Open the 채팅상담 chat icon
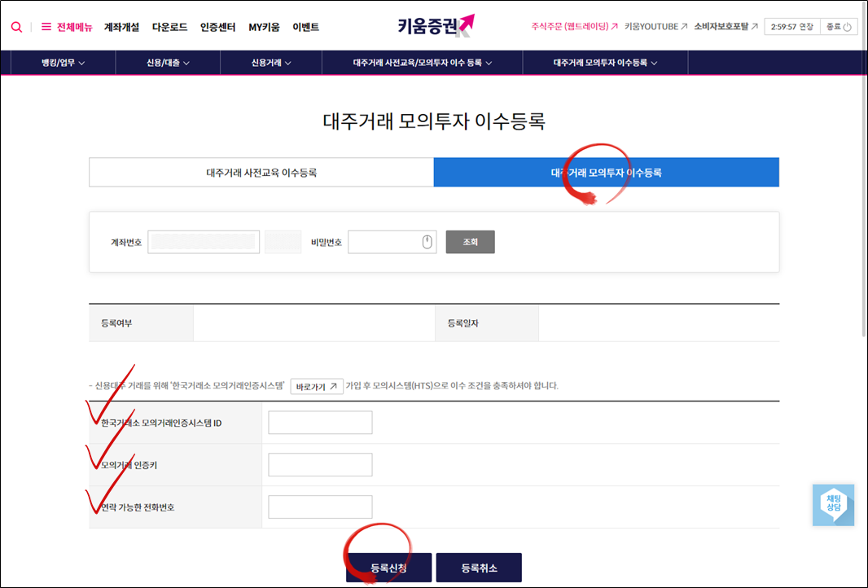This screenshot has height=588, width=868. 833,505
